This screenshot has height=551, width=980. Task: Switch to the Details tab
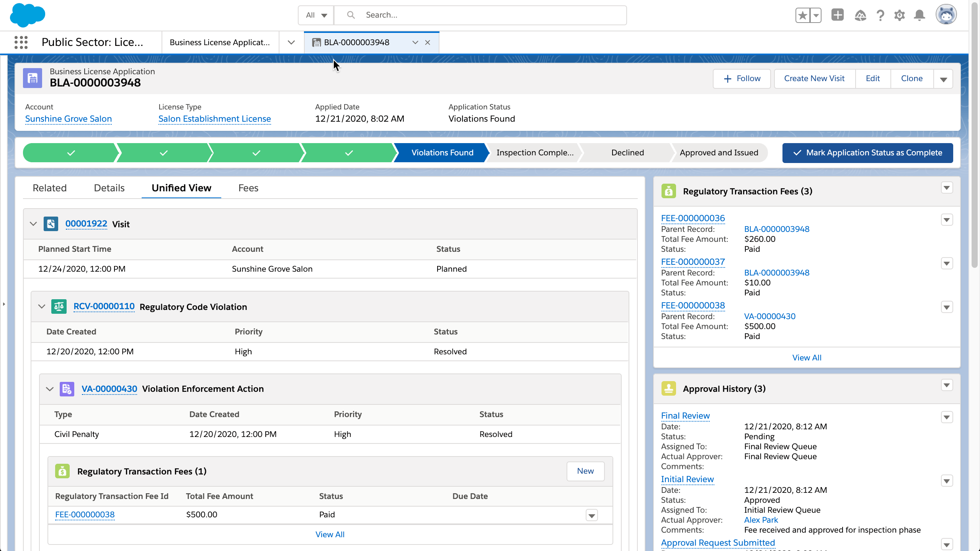[x=109, y=188]
